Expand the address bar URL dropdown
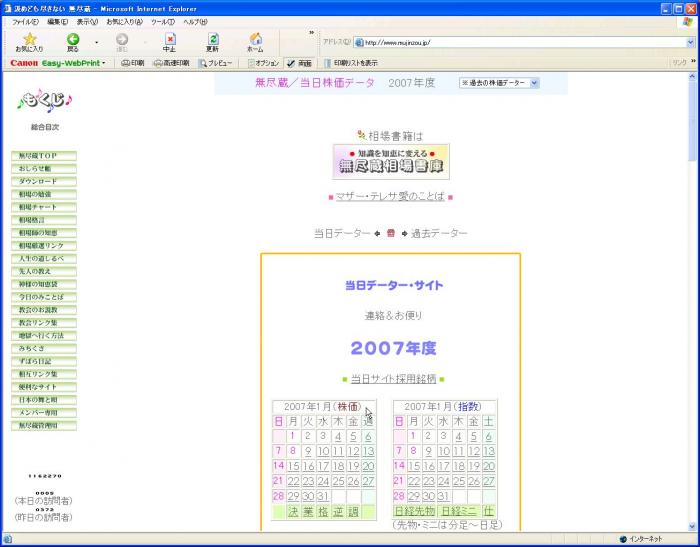Viewport: 700px width, 547px height. point(690,43)
